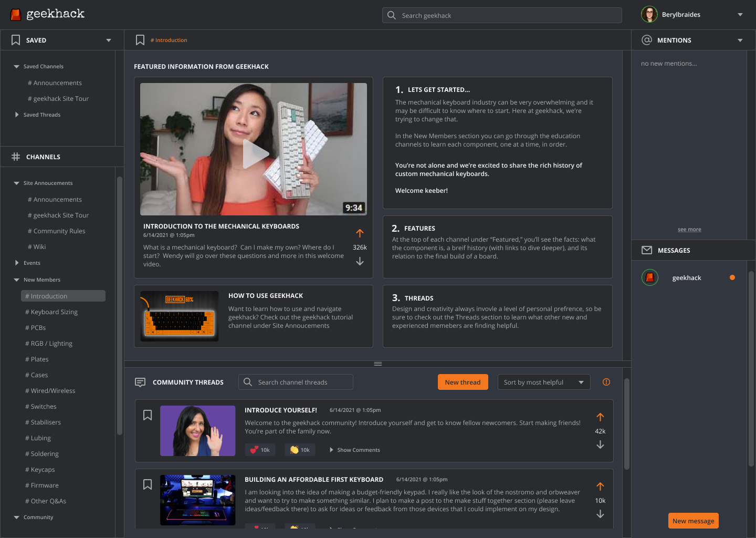Click the geekhack logo icon
The height and width of the screenshot is (538, 756).
(16, 14)
